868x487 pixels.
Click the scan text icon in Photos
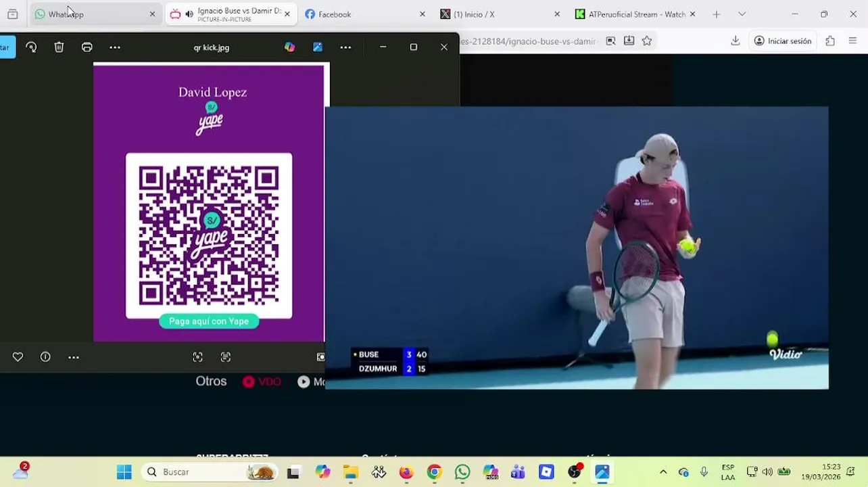point(226,356)
